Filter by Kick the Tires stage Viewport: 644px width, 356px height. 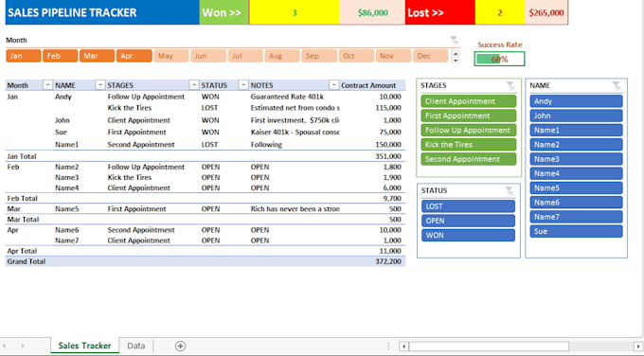468,145
